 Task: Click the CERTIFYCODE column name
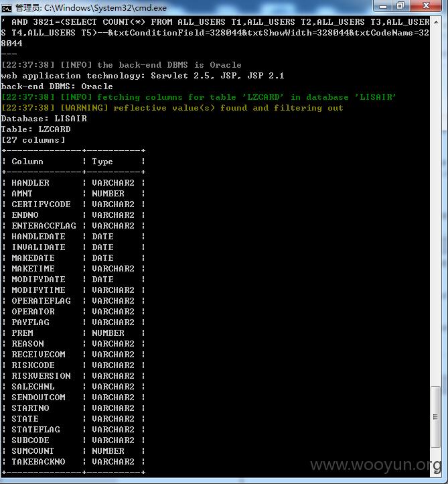point(41,204)
